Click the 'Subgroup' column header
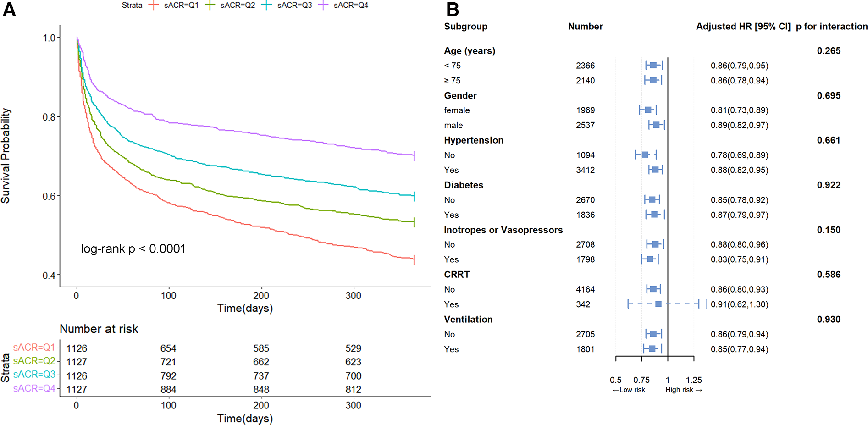This screenshot has width=868, height=425. point(465,27)
